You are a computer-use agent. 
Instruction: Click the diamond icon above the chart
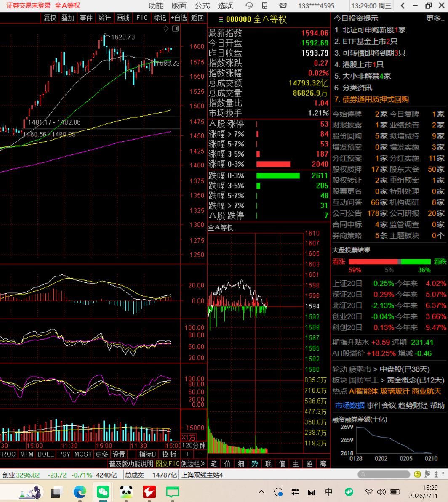[x=166, y=28]
